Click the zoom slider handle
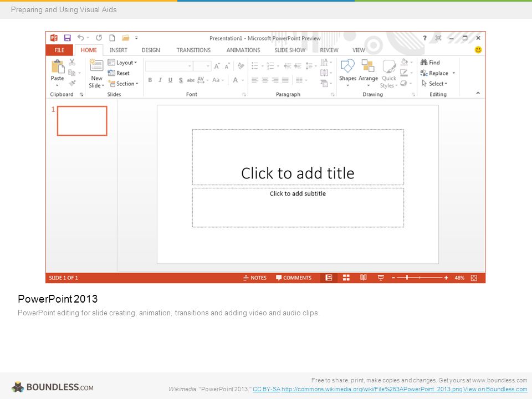 (407, 278)
